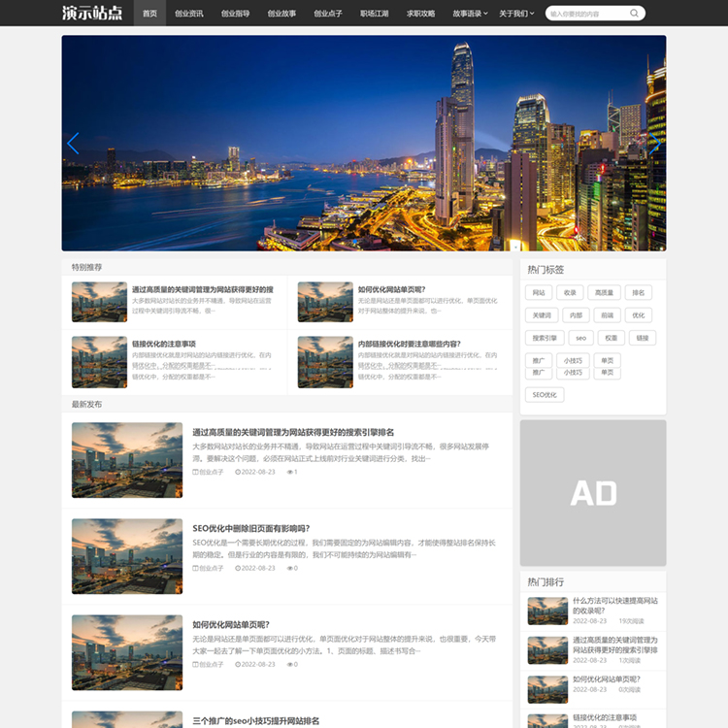Select the 收录 hot tag
The height and width of the screenshot is (728, 728).
click(570, 292)
